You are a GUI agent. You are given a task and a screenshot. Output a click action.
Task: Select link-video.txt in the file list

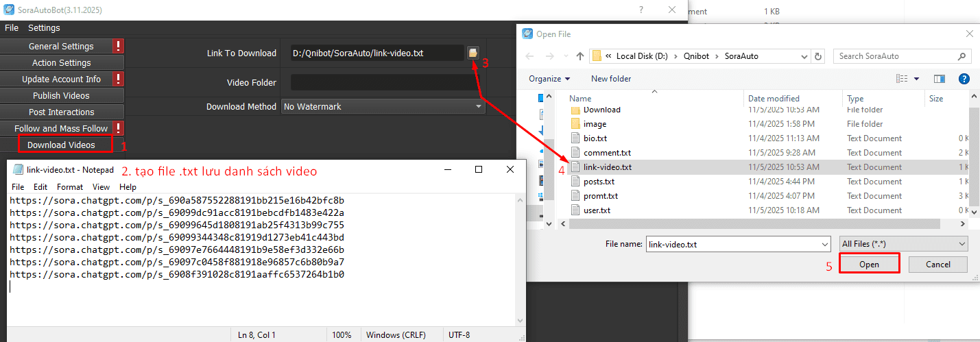click(x=608, y=167)
